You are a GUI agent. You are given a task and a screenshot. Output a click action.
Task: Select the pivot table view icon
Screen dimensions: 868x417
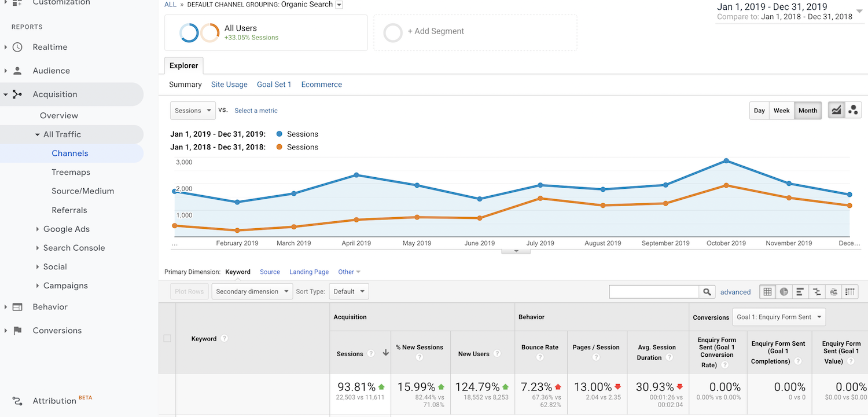click(x=850, y=292)
